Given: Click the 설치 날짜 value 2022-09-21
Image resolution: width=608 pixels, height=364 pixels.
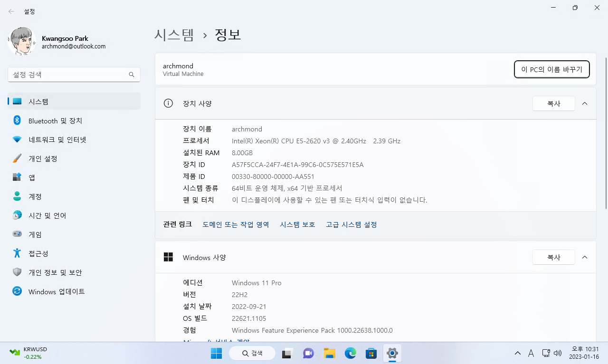Looking at the screenshot, I should pyautogui.click(x=249, y=307).
